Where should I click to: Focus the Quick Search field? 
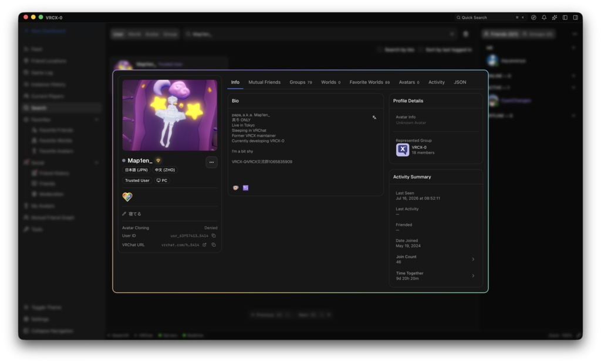(491, 17)
